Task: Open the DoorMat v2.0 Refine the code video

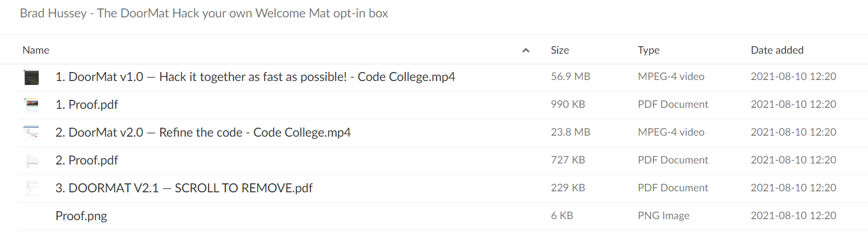Action: [x=203, y=133]
